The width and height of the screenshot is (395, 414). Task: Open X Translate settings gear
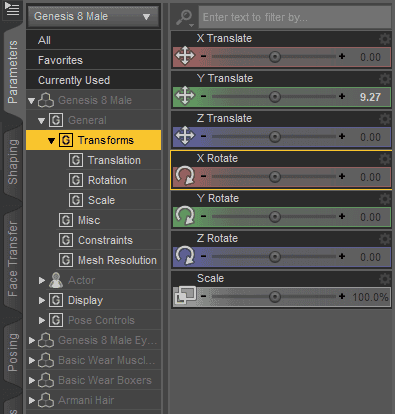(385, 39)
